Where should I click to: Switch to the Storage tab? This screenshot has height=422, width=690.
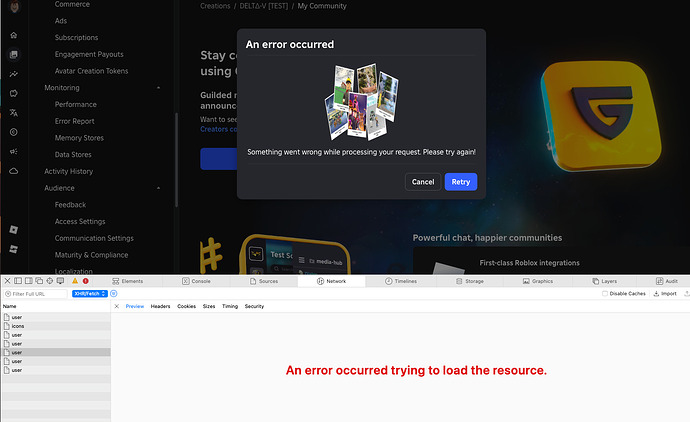[x=470, y=281]
